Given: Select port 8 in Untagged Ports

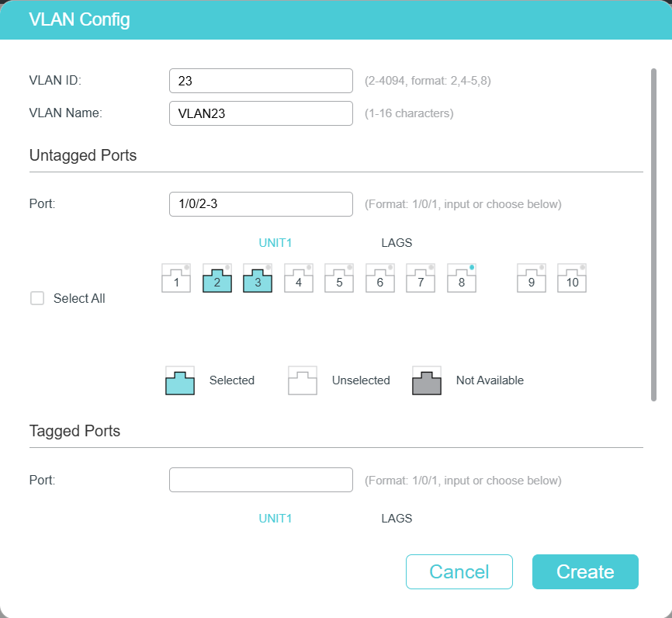Looking at the screenshot, I should (x=462, y=279).
